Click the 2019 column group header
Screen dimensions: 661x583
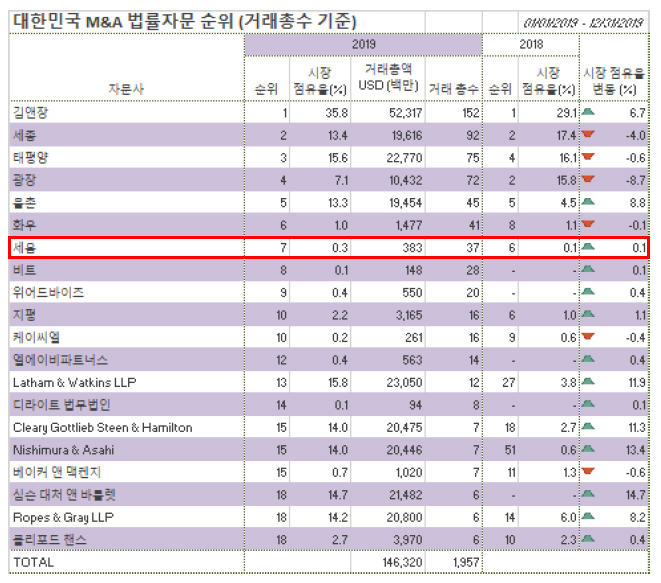363,44
